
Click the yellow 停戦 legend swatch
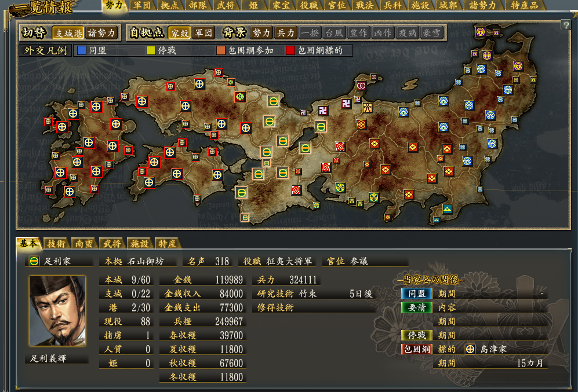pos(151,50)
